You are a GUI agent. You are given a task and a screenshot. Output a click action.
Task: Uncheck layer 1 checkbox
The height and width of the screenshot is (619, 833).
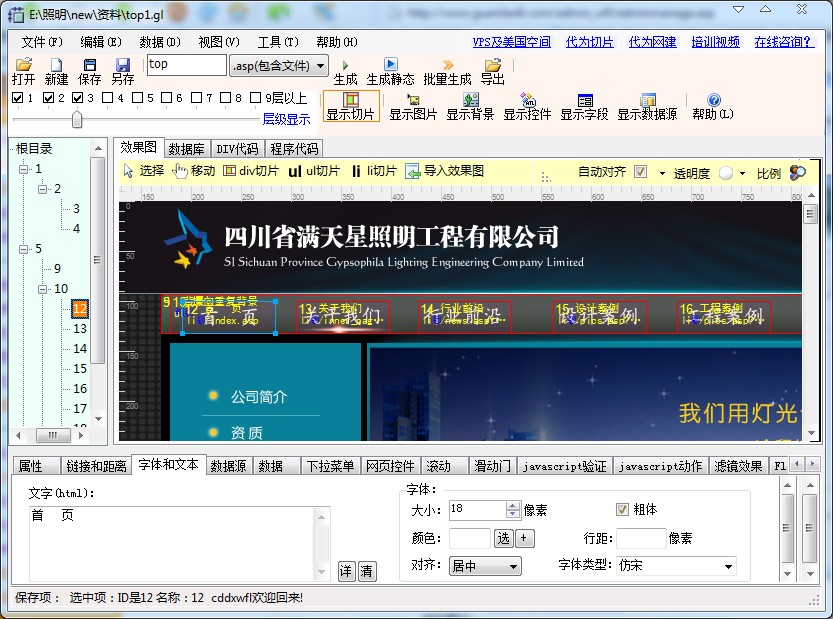pyautogui.click(x=18, y=98)
